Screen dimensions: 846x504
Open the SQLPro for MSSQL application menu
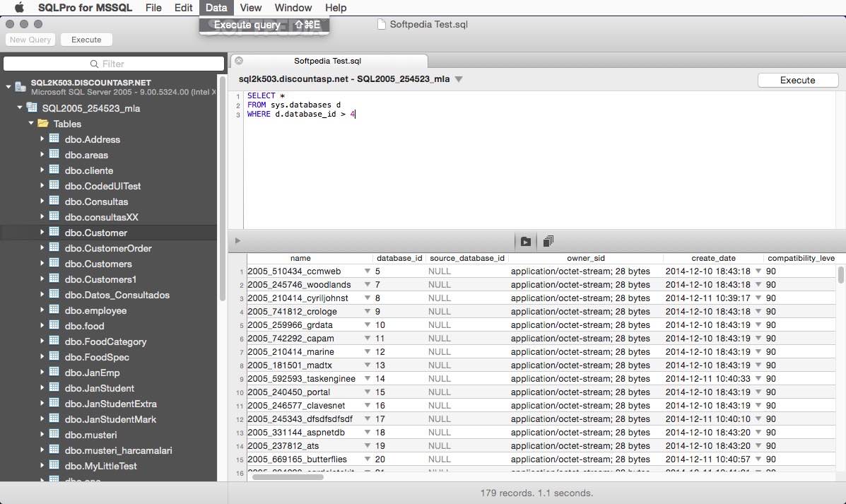click(85, 8)
